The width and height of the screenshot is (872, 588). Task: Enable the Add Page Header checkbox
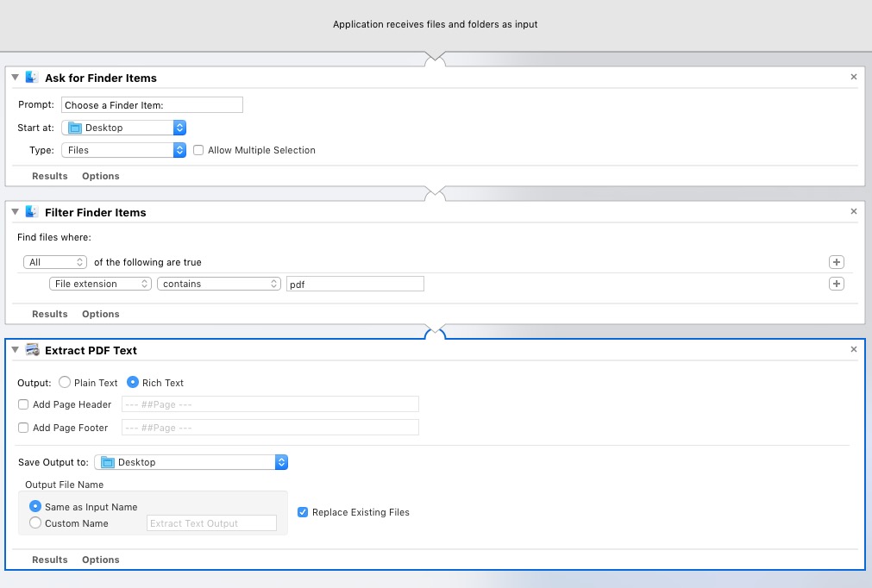(x=23, y=404)
